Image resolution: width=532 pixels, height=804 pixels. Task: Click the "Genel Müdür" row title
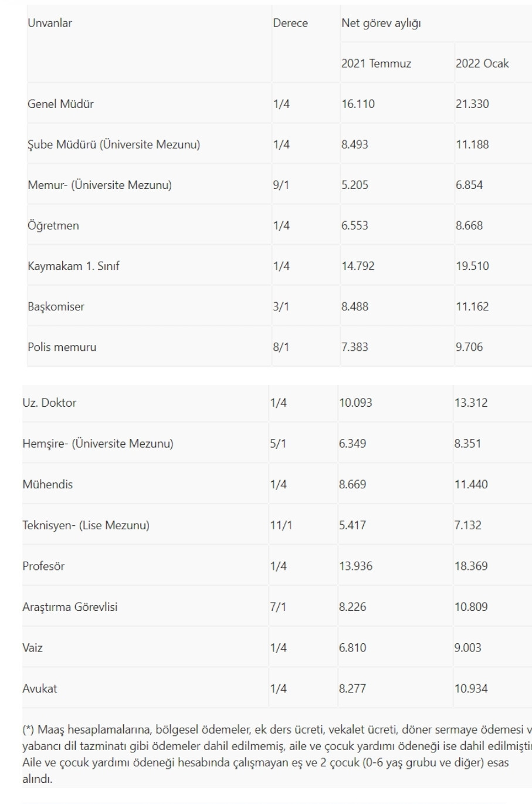point(60,104)
